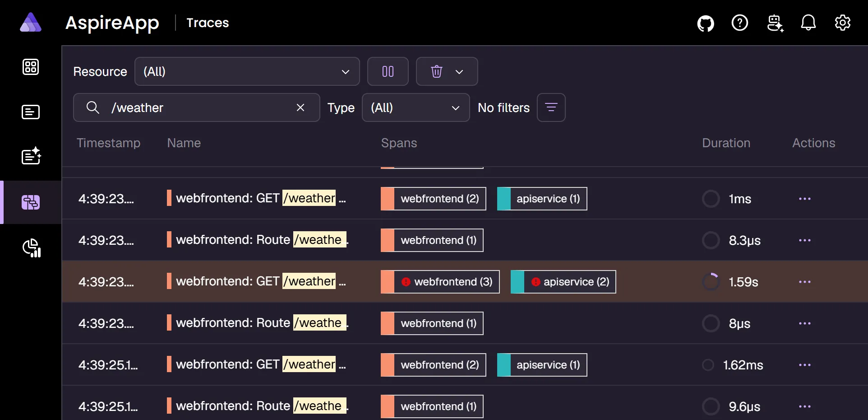
Task: Open the settings gear icon
Action: [843, 23]
